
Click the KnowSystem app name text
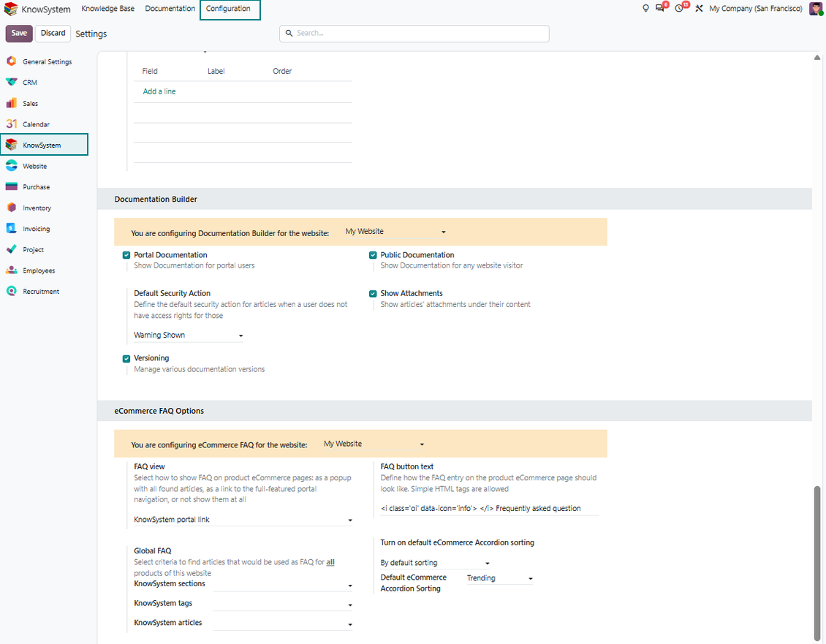(46, 10)
